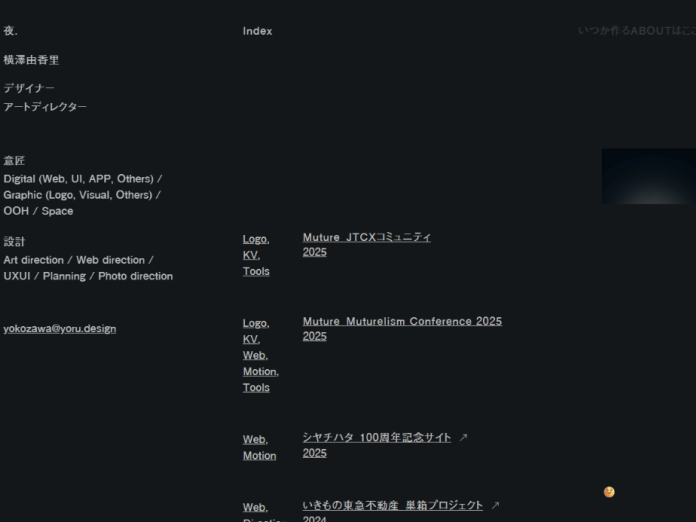This screenshot has width=696, height=522.
Task: Select the Tools tag in JTCX row
Action: (256, 271)
